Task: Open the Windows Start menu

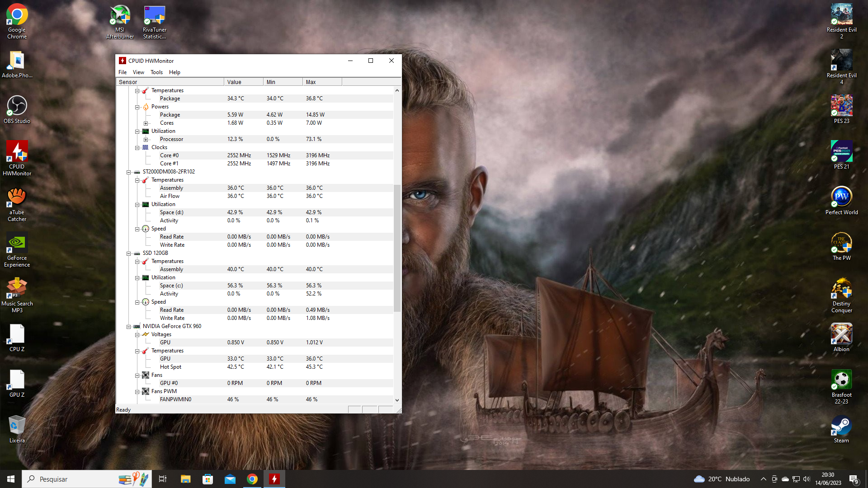Action: [x=11, y=479]
